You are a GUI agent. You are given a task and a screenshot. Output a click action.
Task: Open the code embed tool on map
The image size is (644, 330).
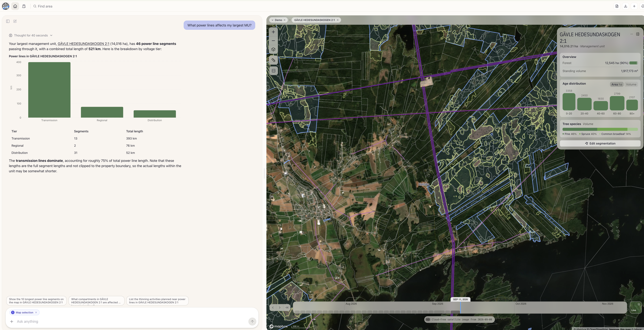[273, 71]
